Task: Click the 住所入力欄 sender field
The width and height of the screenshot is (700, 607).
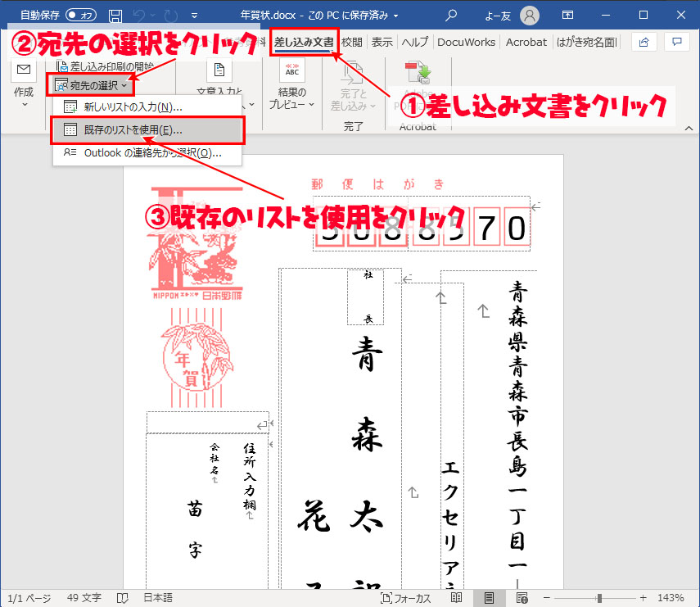Action: 250,476
